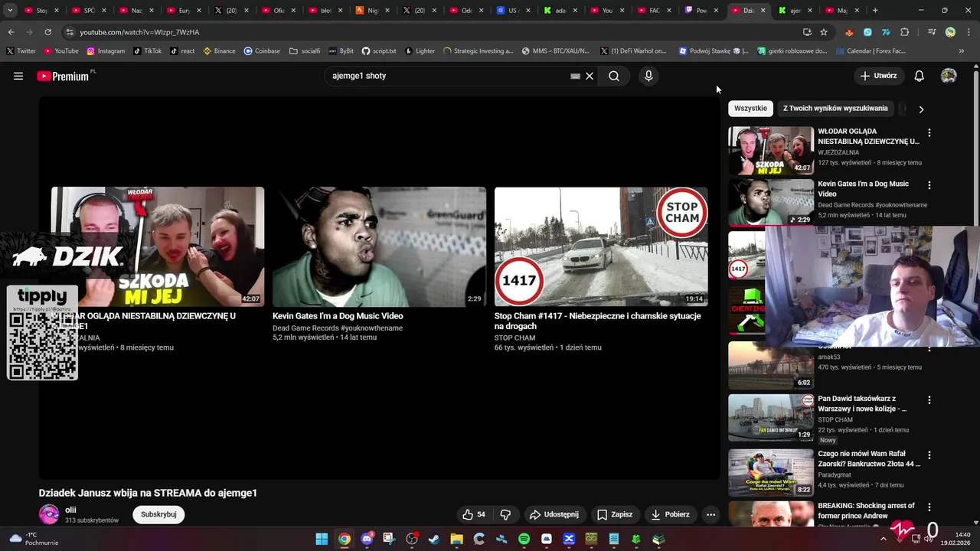Open the YouTube guide hamburger menu

pyautogui.click(x=18, y=76)
